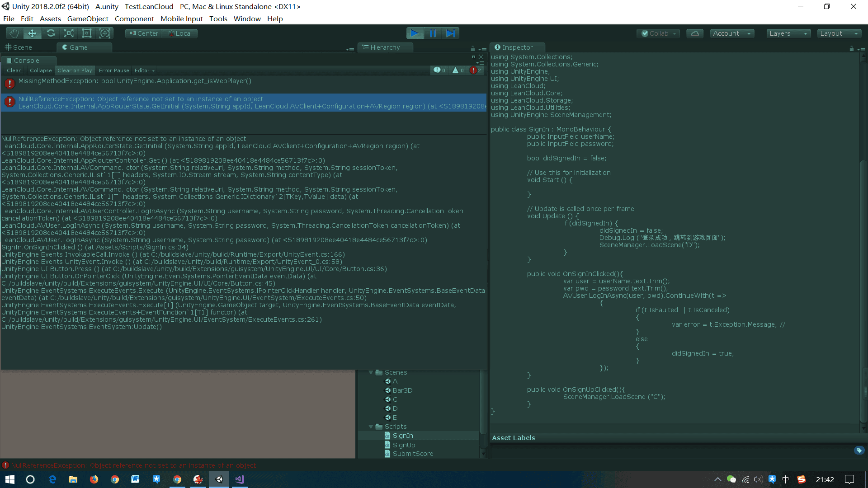The width and height of the screenshot is (868, 488).
Task: Open Visual Studio from the taskbar
Action: click(x=240, y=479)
